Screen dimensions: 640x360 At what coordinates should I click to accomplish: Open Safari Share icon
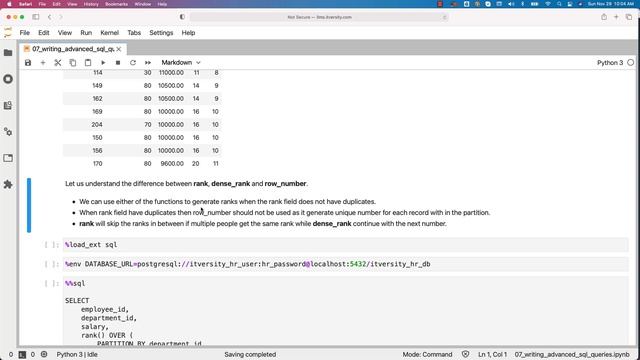click(604, 17)
